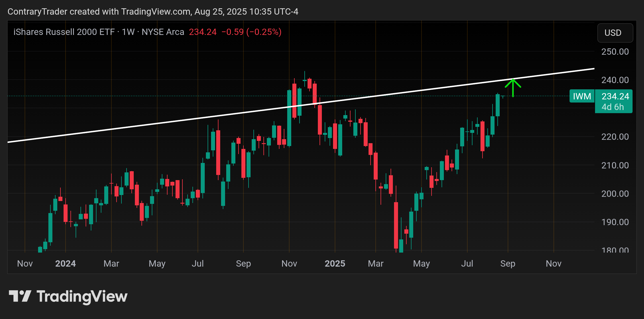Viewport: 644px width, 319px height.
Task: Click the USD currency button
Action: point(615,33)
